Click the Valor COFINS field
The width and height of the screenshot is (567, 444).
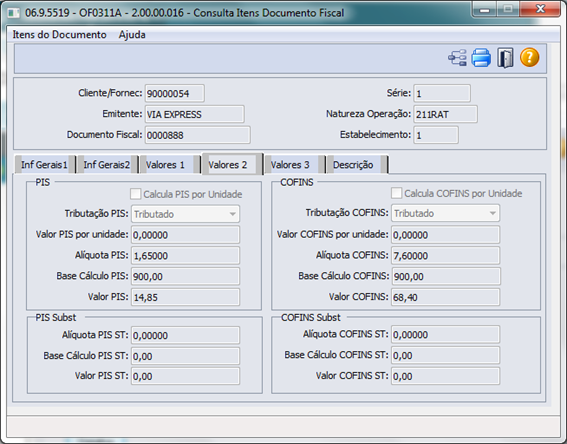446,297
